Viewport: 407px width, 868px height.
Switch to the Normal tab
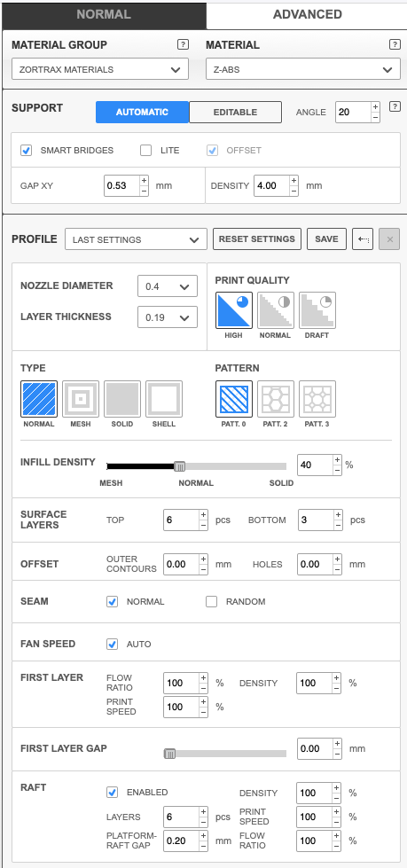point(104,15)
